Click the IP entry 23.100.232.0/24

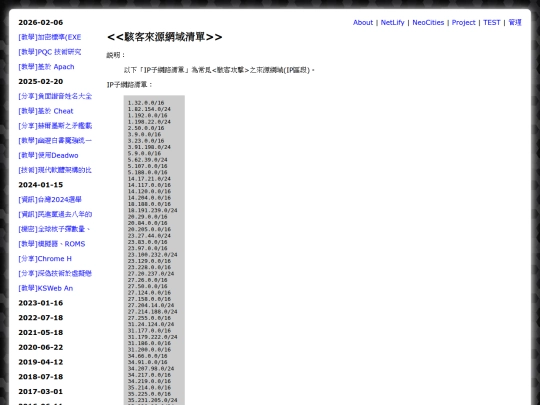point(153,255)
